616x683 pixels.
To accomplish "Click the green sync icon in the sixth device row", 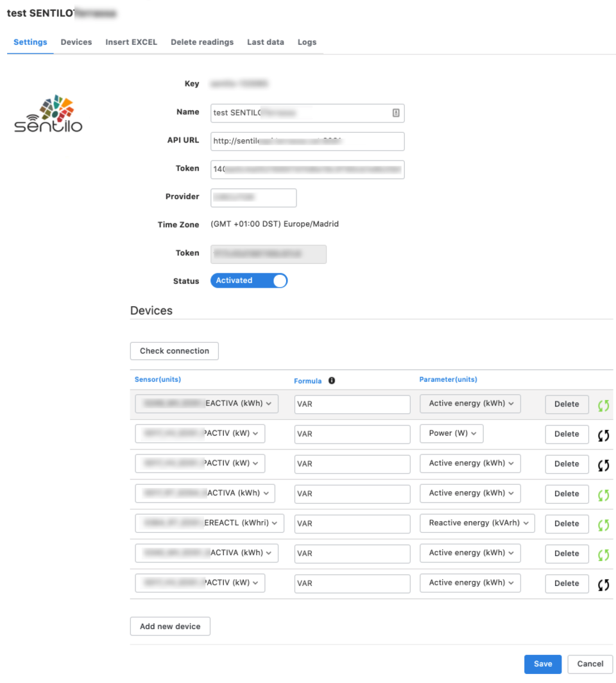I will tap(603, 555).
